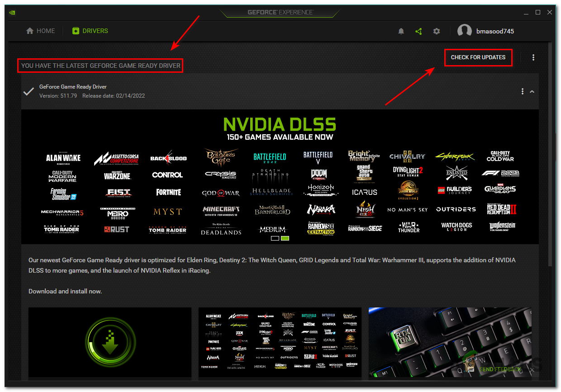This screenshot has width=561, height=392.
Task: Click the NVIDIA DLSS banner title
Action: point(280,124)
